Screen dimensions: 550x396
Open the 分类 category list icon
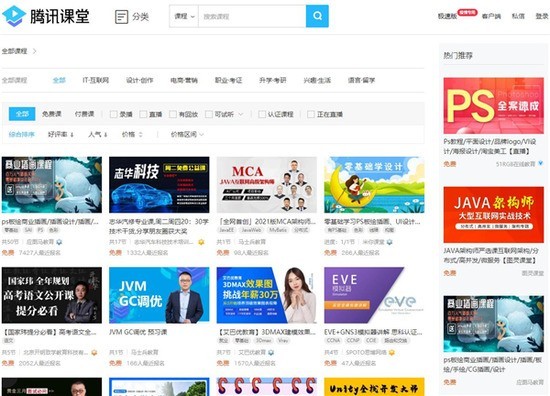(x=121, y=16)
